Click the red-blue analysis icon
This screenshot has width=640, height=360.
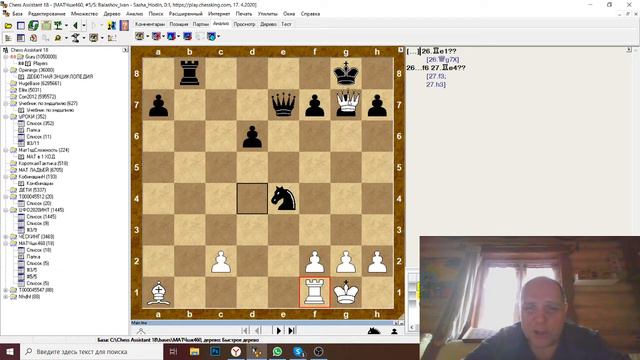(156, 36)
